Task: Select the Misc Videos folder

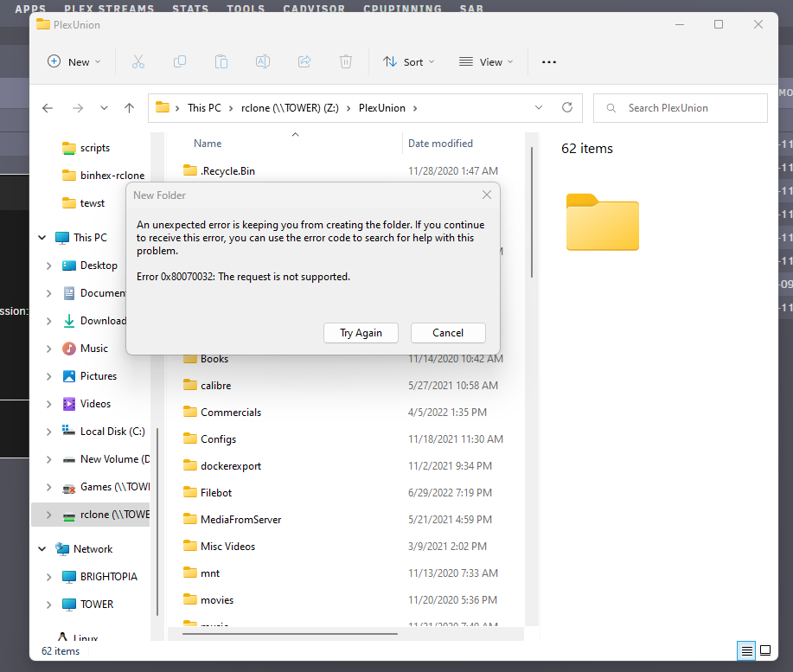Action: point(220,546)
